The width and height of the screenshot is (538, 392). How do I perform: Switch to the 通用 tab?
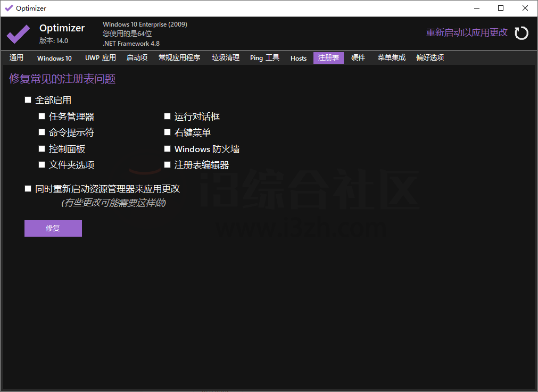[x=16, y=57]
